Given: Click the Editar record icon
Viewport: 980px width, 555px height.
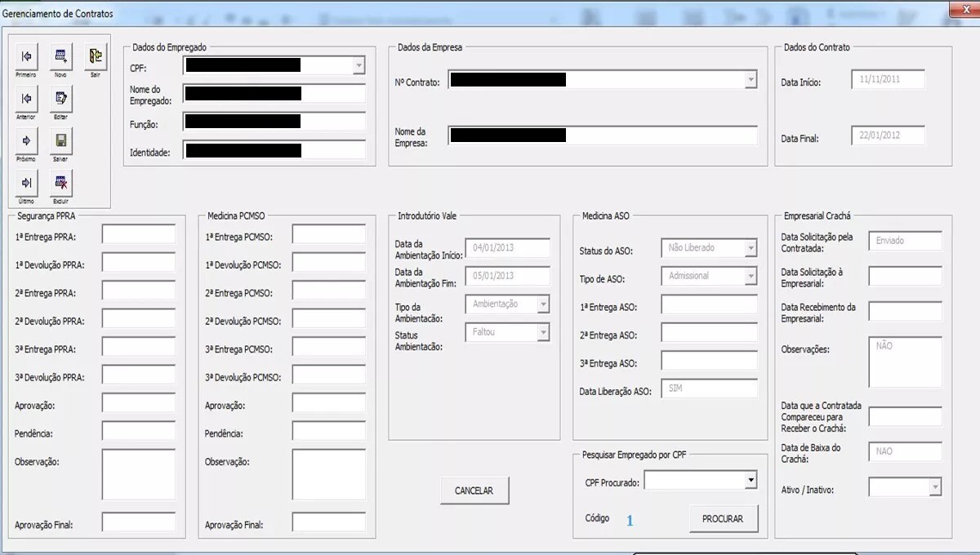Looking at the screenshot, I should tap(60, 99).
